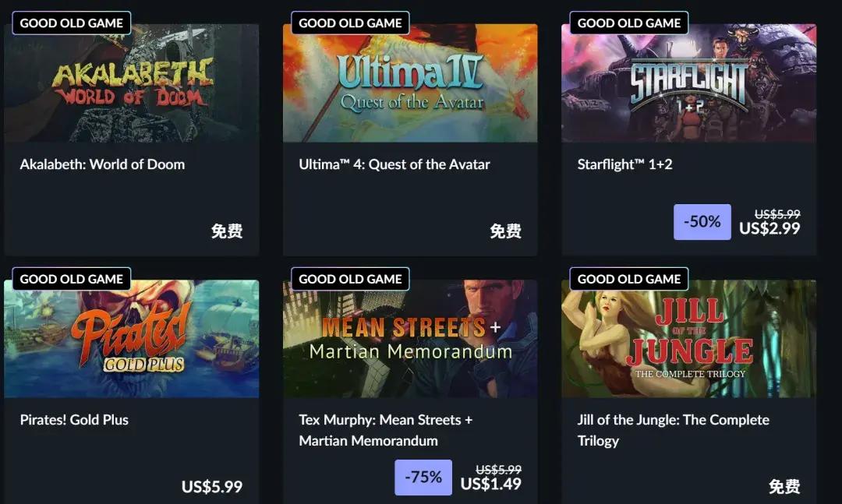Click the Starflight 1+2 title link
Screen dimensions: 842x504
point(624,164)
